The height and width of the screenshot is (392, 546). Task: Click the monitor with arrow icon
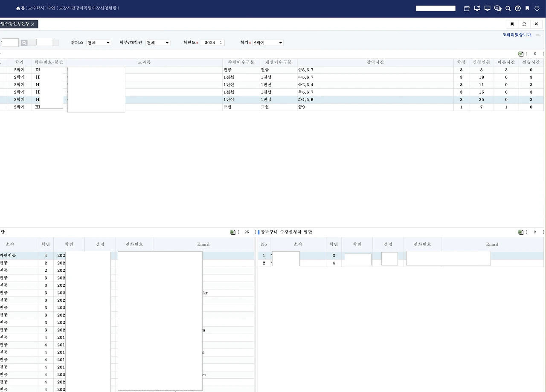pos(477,8)
